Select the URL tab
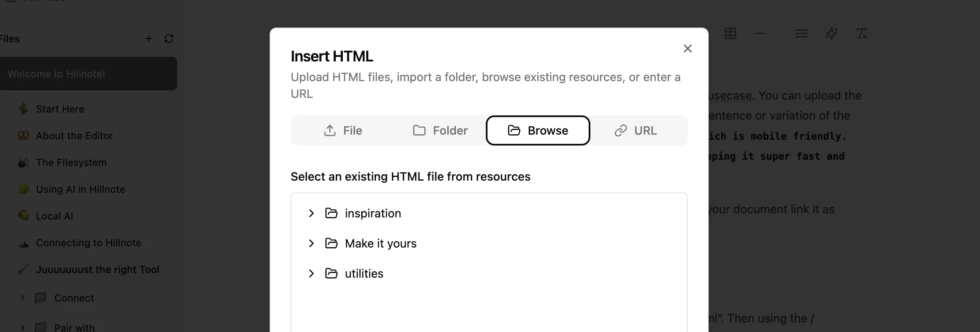 point(635,131)
